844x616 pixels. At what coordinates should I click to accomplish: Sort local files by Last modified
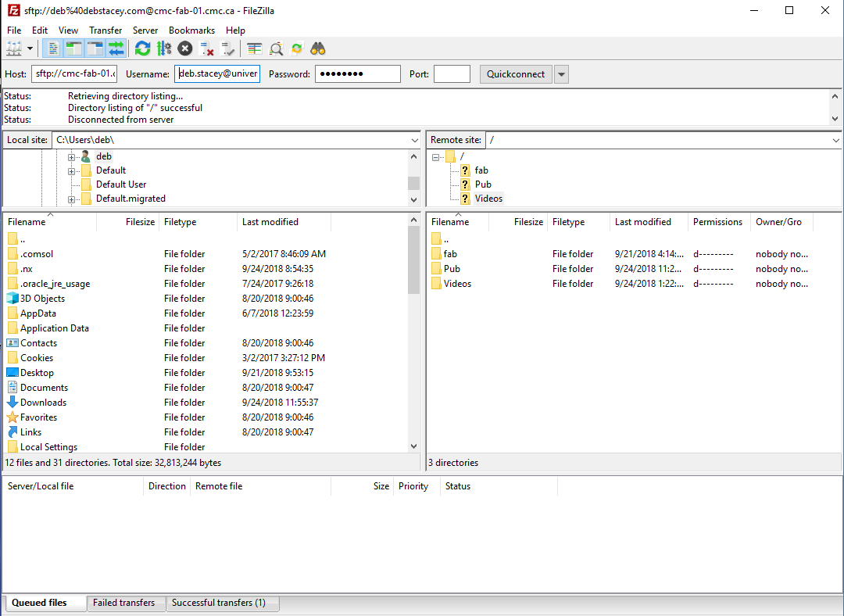point(284,222)
